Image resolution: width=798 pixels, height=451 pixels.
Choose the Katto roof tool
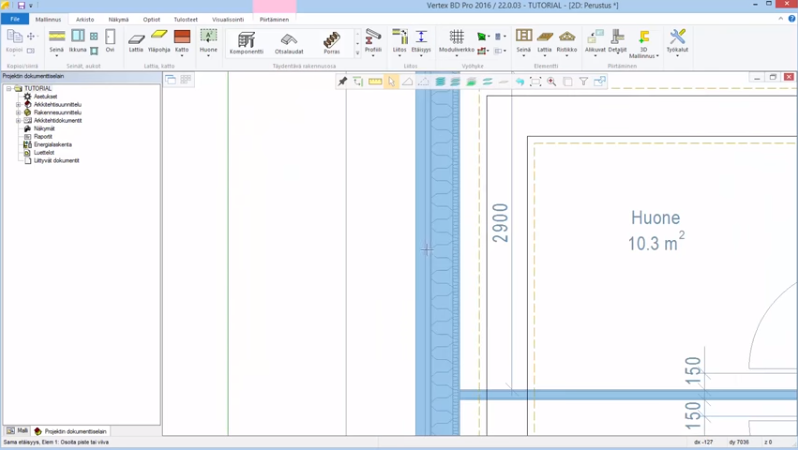182,40
